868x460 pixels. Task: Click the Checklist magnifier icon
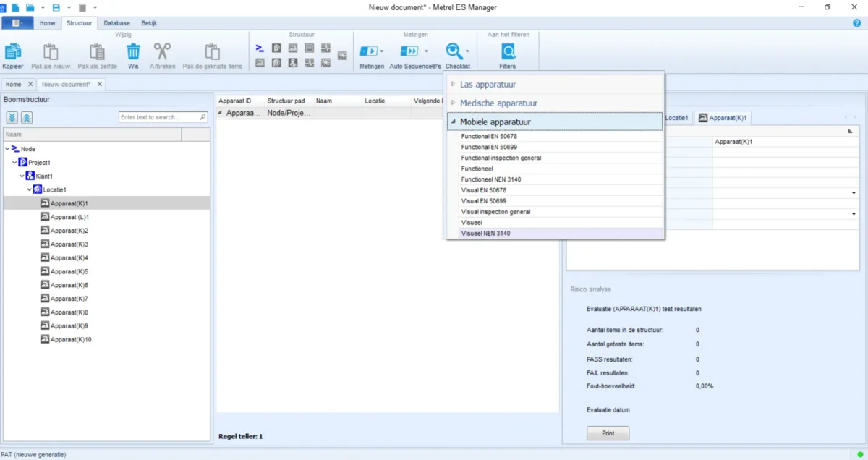454,51
